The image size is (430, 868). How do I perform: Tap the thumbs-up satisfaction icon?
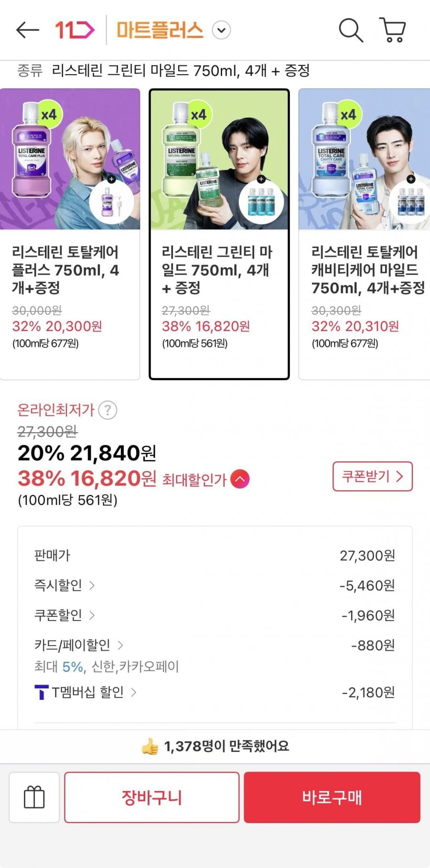click(150, 746)
